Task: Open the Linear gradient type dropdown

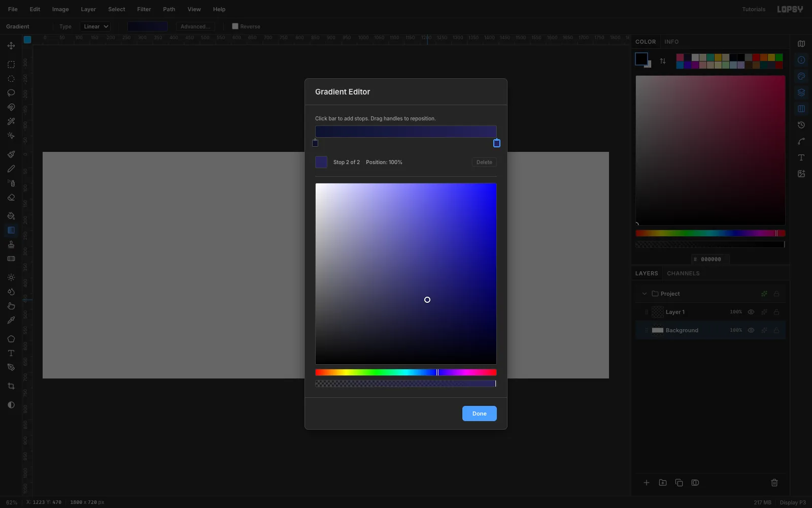Action: click(x=95, y=26)
